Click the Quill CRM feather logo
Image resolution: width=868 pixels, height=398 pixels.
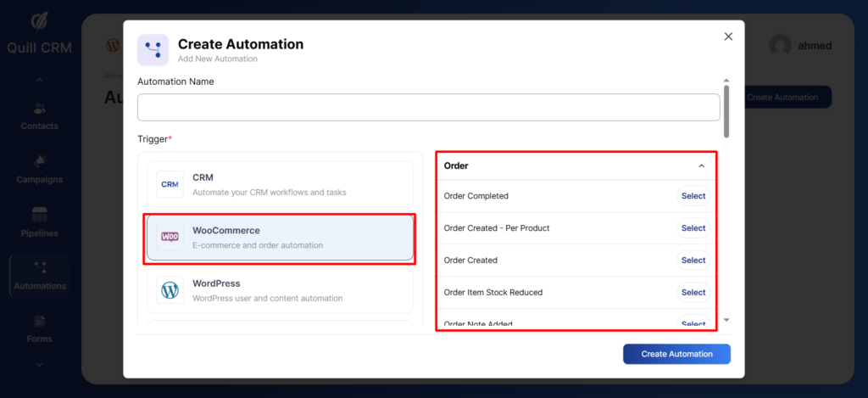39,22
